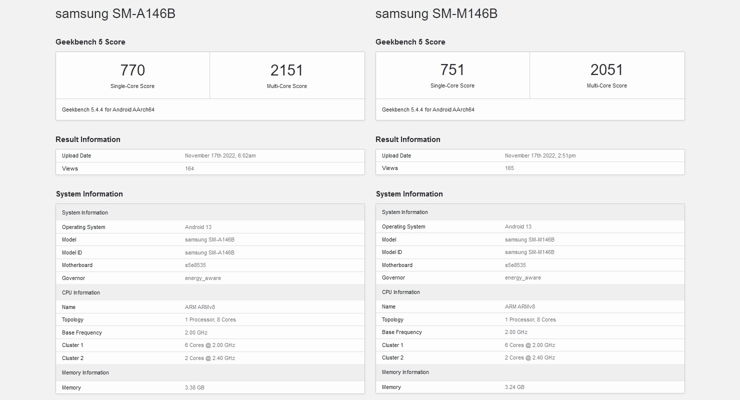Image resolution: width=740 pixels, height=400 pixels.
Task: Click the samsung SM-M146B page title
Action: coord(436,14)
